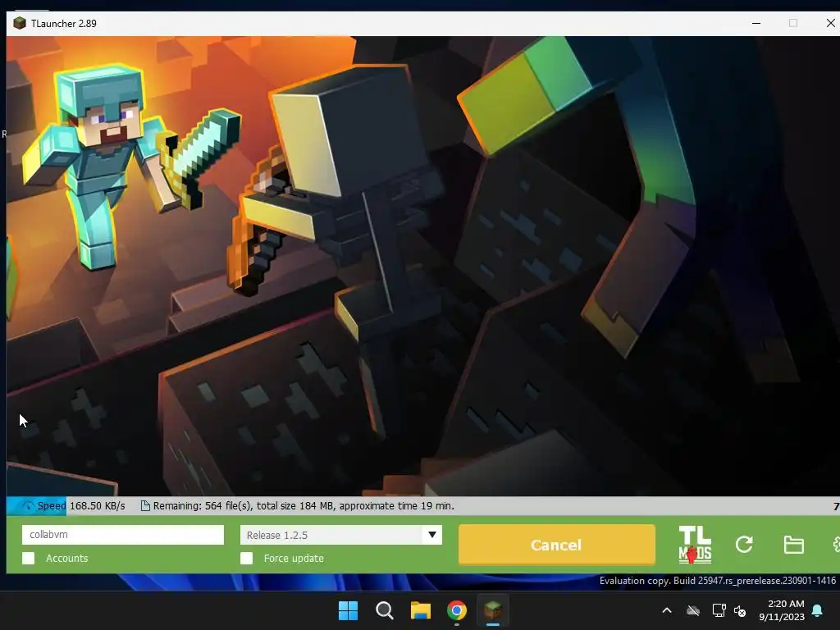
Task: Open the TLauncher settings gear
Action: pos(836,545)
